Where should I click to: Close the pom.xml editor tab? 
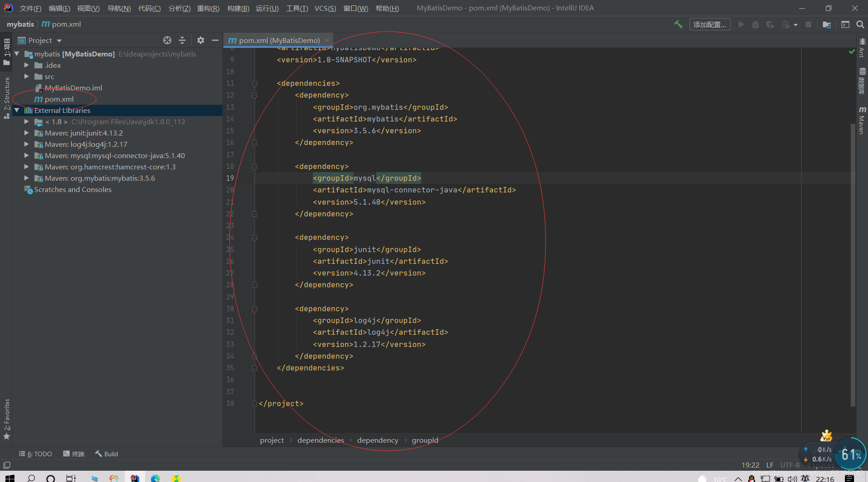pos(327,40)
